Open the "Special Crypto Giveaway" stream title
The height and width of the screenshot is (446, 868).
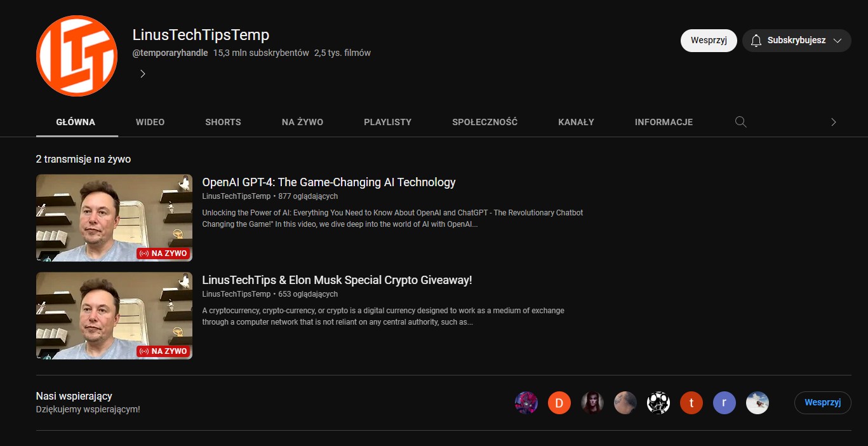pyautogui.click(x=337, y=280)
